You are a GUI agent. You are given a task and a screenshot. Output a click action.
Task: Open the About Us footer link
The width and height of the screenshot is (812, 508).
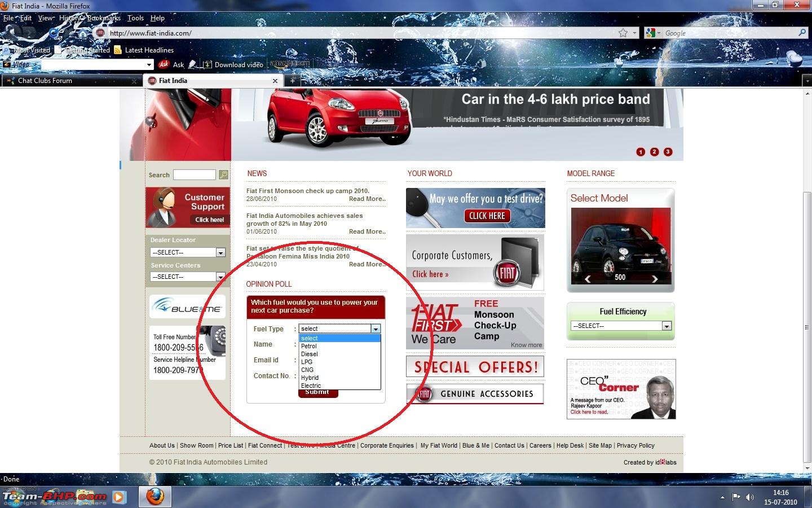click(x=162, y=445)
